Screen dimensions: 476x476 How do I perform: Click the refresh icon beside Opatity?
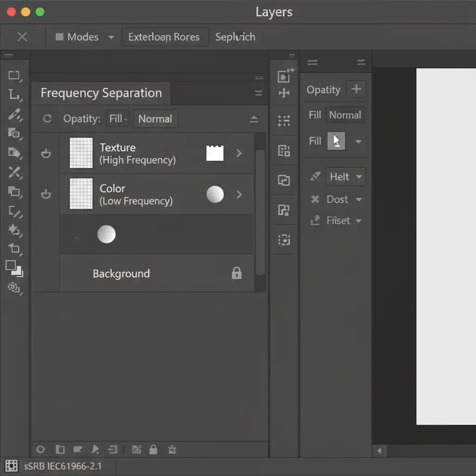point(47,119)
